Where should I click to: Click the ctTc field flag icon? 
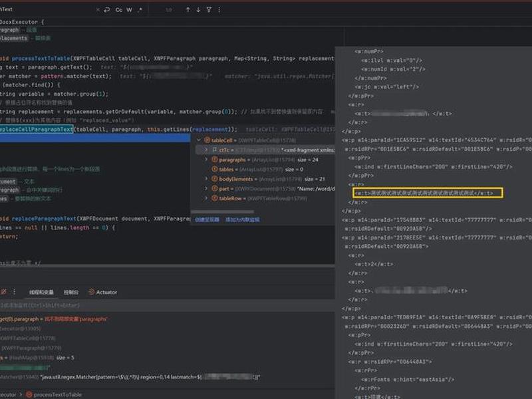click(x=215, y=150)
